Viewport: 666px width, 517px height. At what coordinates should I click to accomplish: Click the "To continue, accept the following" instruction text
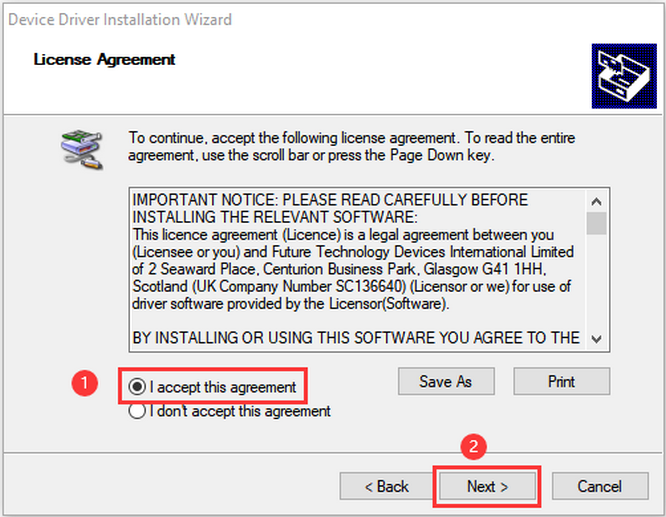click(352, 146)
